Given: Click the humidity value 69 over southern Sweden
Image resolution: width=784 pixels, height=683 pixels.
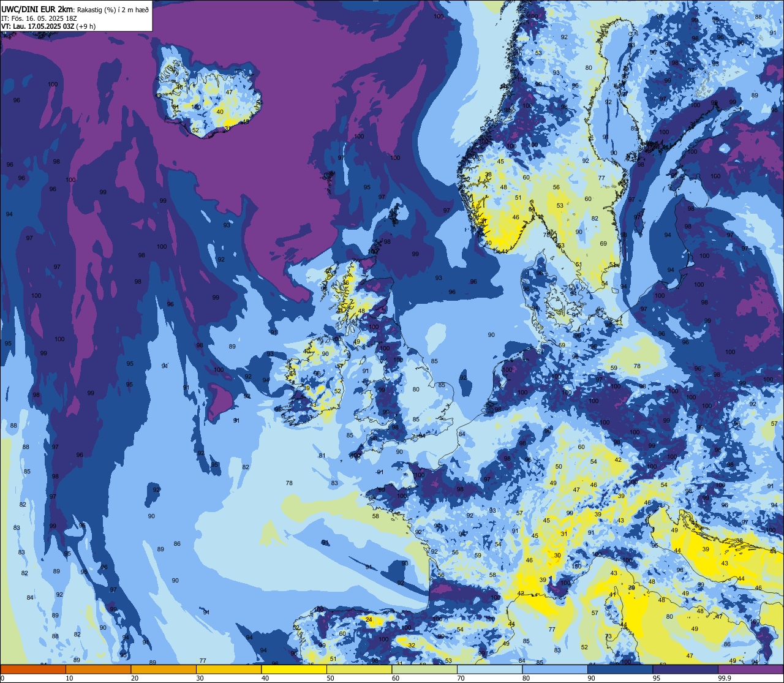Looking at the screenshot, I should tap(603, 244).
